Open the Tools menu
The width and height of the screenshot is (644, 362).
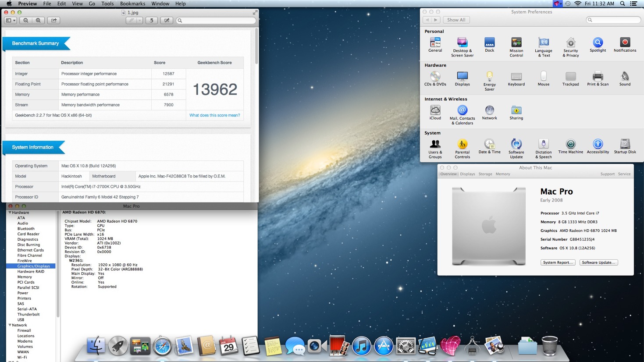pyautogui.click(x=107, y=4)
